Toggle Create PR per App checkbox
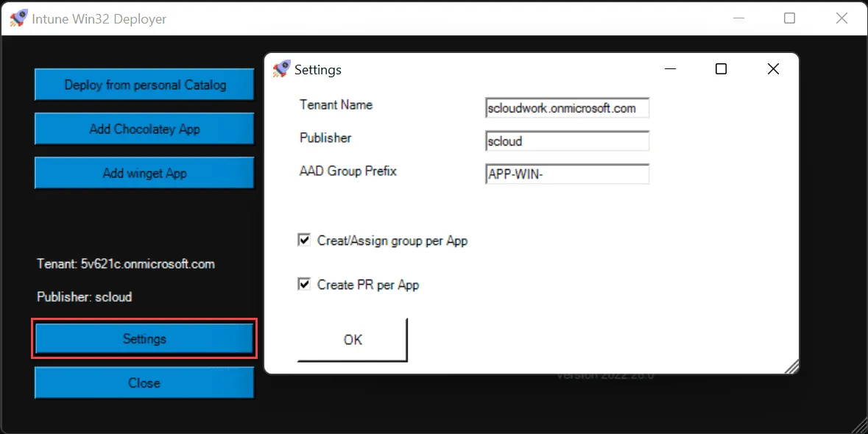 (x=304, y=285)
